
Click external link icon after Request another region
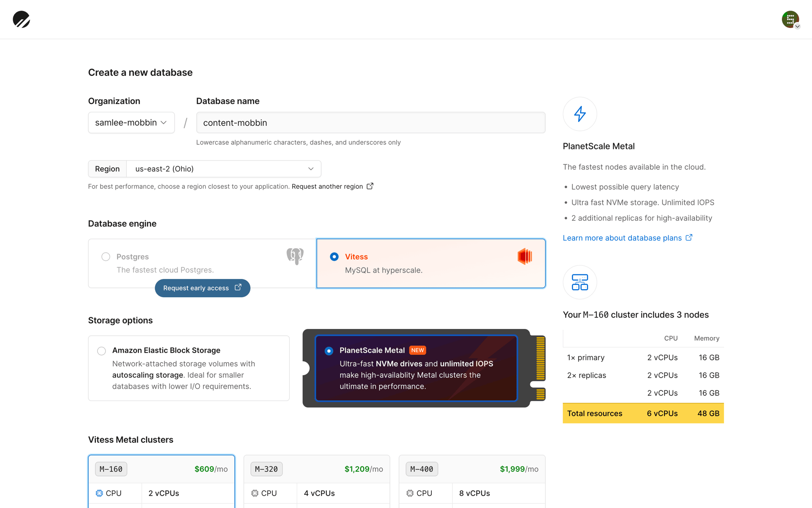tap(370, 186)
